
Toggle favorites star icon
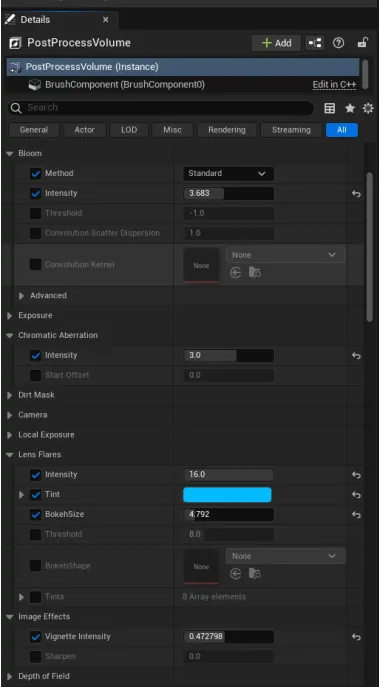click(x=350, y=108)
